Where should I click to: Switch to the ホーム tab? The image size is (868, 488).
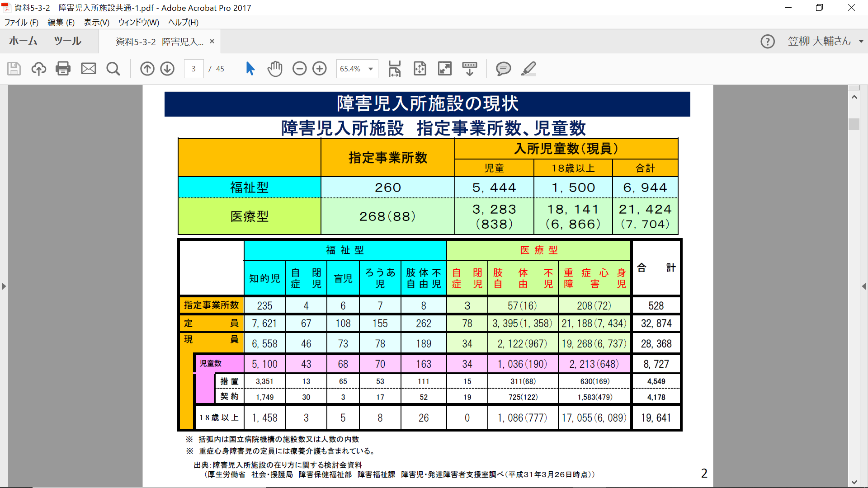pyautogui.click(x=23, y=41)
